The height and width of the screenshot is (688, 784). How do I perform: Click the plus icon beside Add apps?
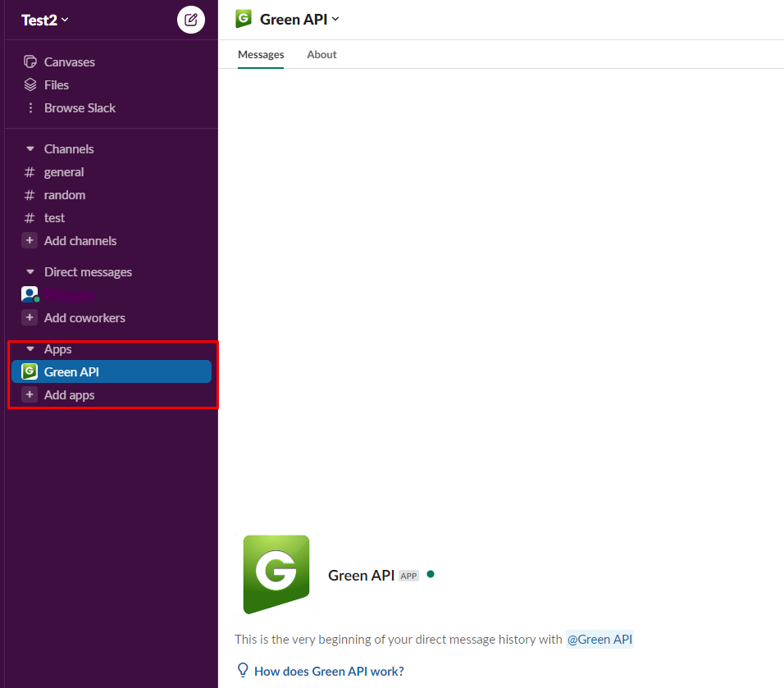pyautogui.click(x=30, y=395)
